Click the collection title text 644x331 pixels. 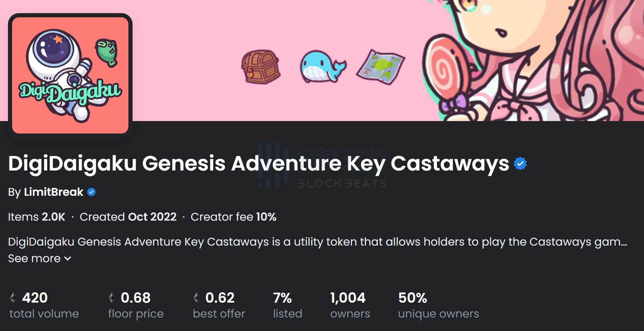pyautogui.click(x=256, y=163)
